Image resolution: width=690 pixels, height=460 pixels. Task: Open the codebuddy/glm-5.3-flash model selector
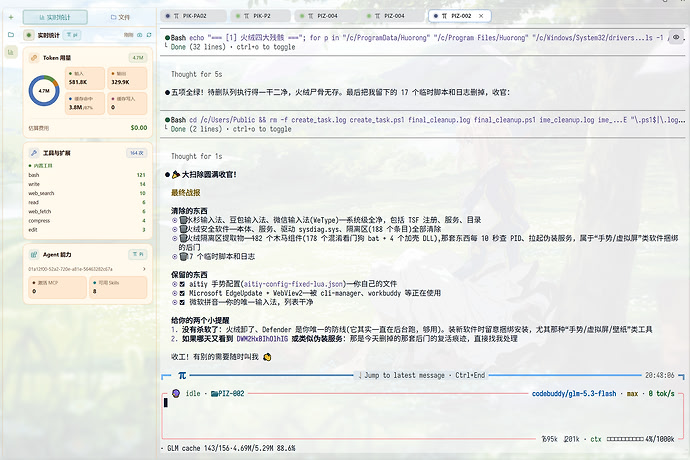(574, 394)
